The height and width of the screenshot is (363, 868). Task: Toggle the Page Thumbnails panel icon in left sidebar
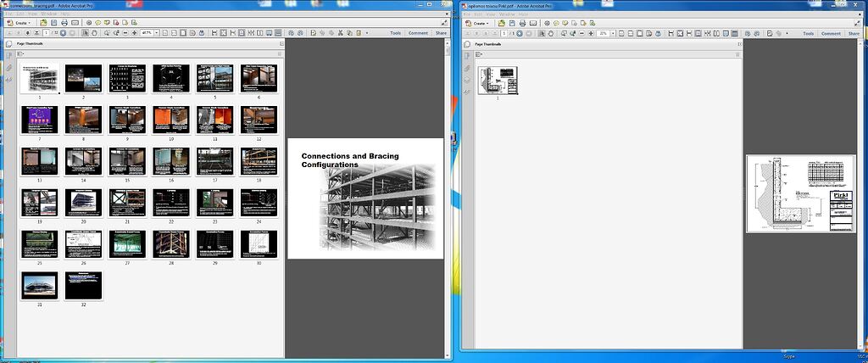pos(8,43)
